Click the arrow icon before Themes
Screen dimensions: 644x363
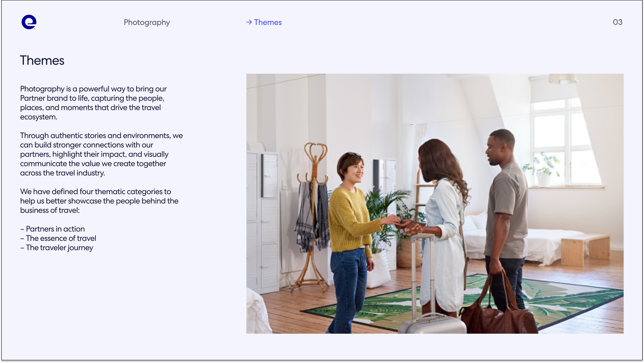click(249, 22)
